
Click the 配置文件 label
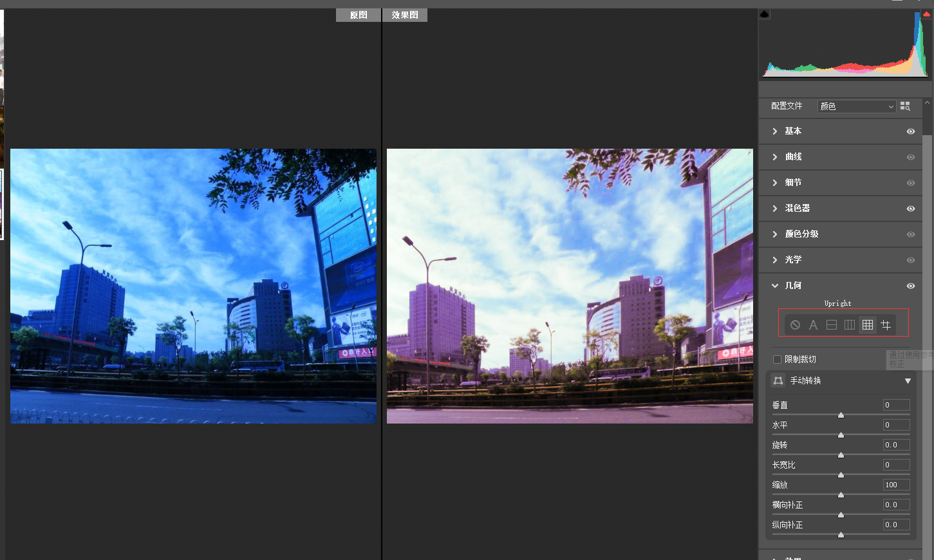787,106
